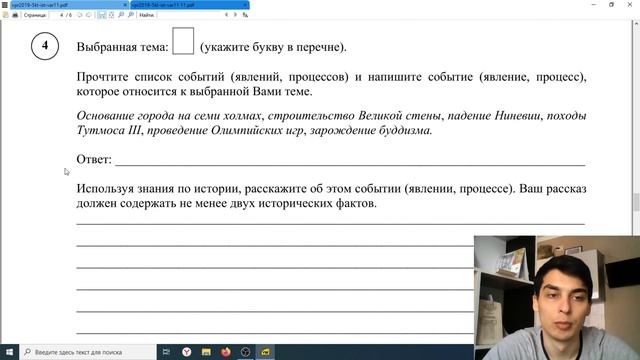Open Task View on the taskbar

pyautogui.click(x=167, y=352)
